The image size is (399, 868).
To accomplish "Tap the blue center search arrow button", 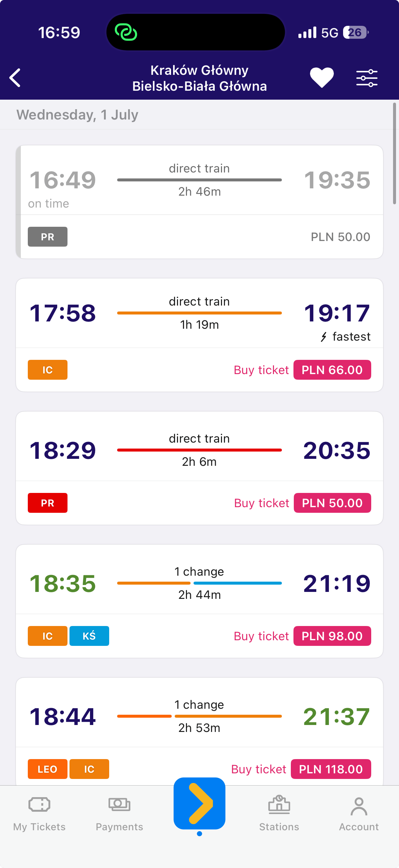I will 199,803.
